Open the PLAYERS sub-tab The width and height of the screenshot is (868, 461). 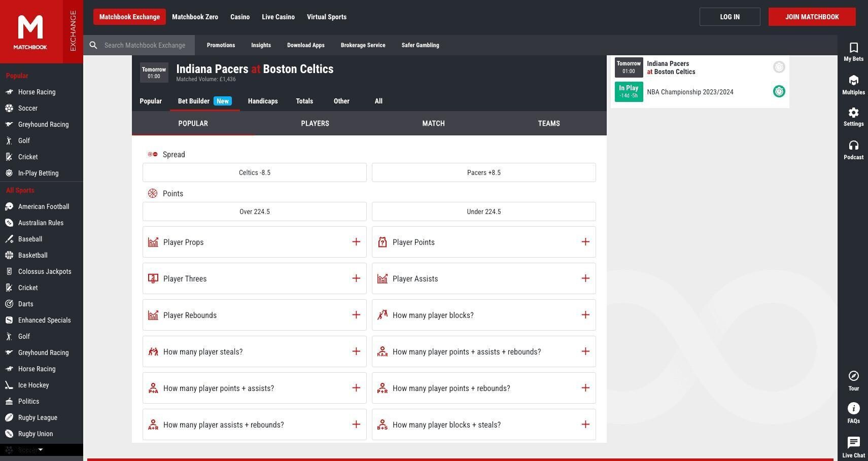315,123
